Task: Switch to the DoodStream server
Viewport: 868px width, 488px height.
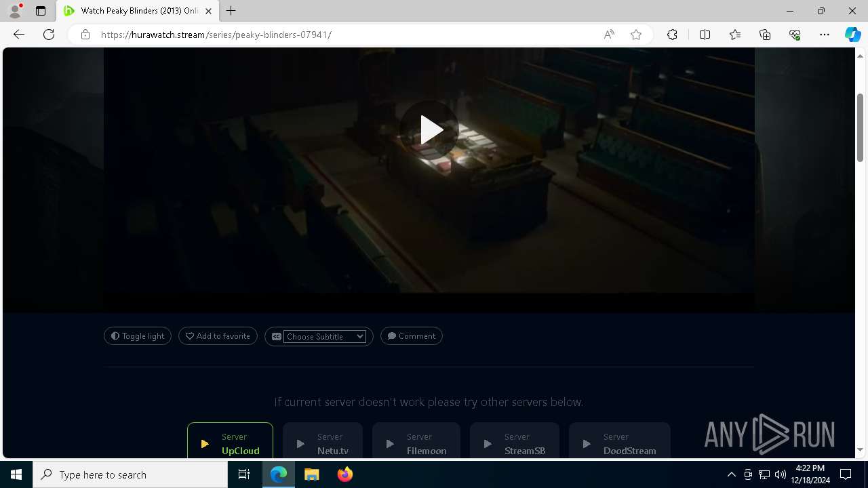Action: 620,441
